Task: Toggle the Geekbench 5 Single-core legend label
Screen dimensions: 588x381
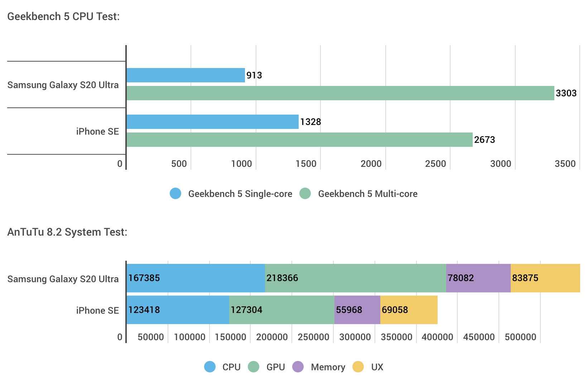Action: click(240, 194)
